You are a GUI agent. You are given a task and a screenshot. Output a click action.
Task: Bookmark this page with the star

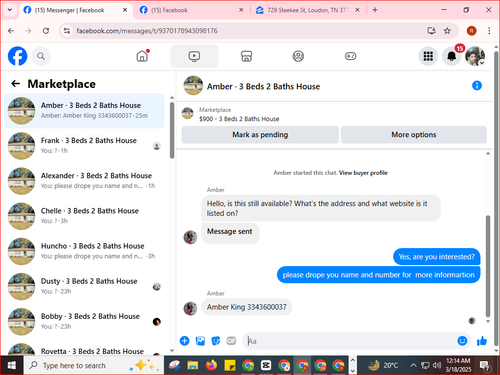(x=447, y=31)
